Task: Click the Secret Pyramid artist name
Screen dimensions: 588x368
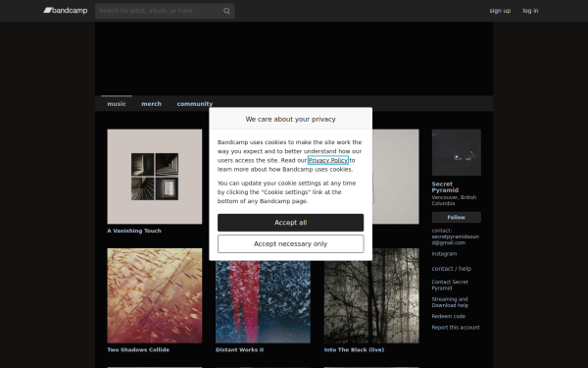Action: [x=445, y=187]
